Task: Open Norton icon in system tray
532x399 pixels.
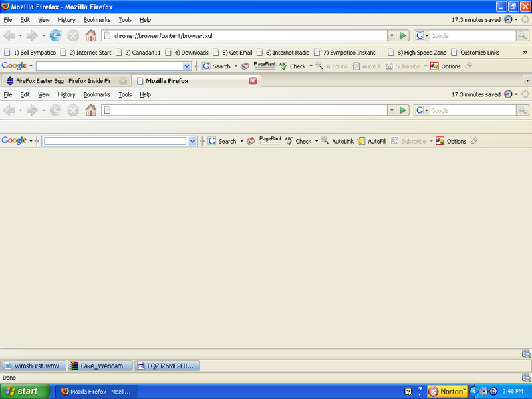Action: (448, 392)
